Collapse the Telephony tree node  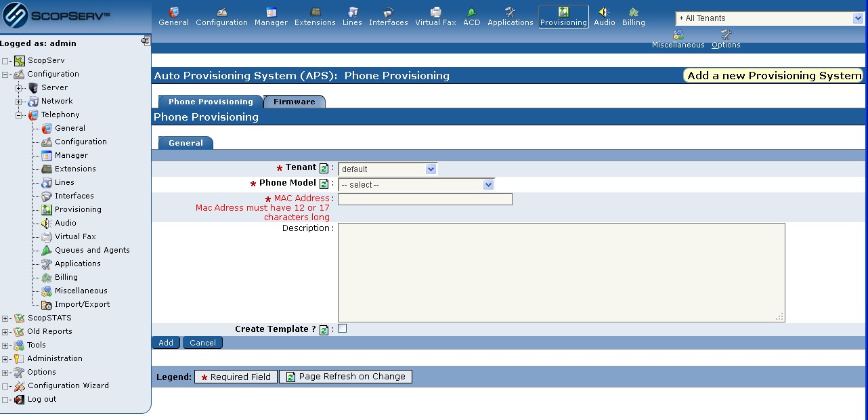19,115
